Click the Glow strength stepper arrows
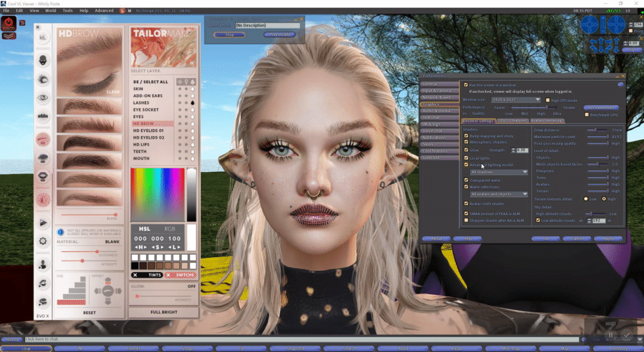644x352 pixels. click(x=513, y=150)
